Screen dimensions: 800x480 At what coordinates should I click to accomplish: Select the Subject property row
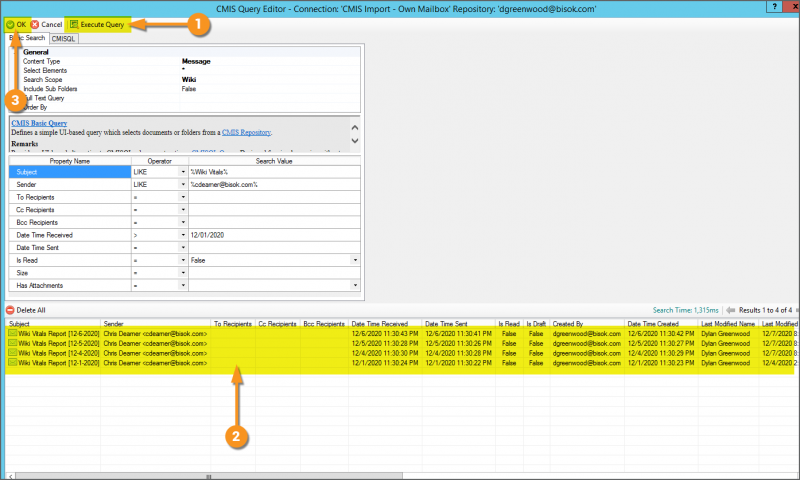click(x=70, y=172)
